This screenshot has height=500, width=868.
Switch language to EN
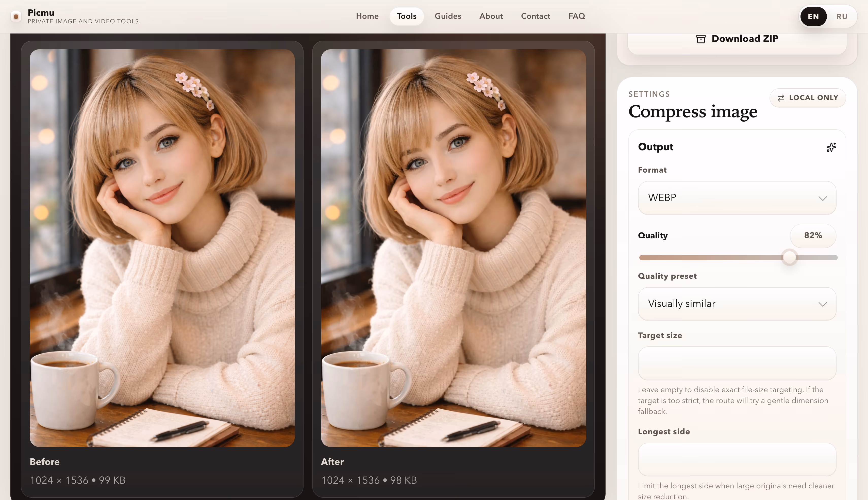[813, 16]
